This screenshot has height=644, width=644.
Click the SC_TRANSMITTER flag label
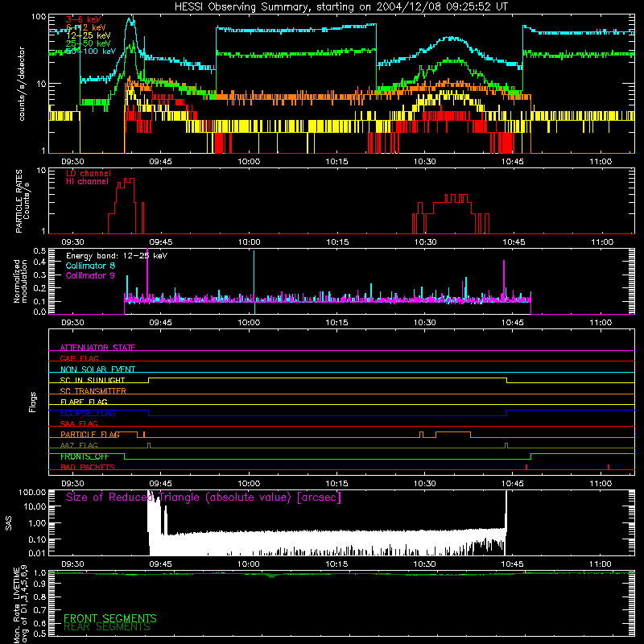93,391
